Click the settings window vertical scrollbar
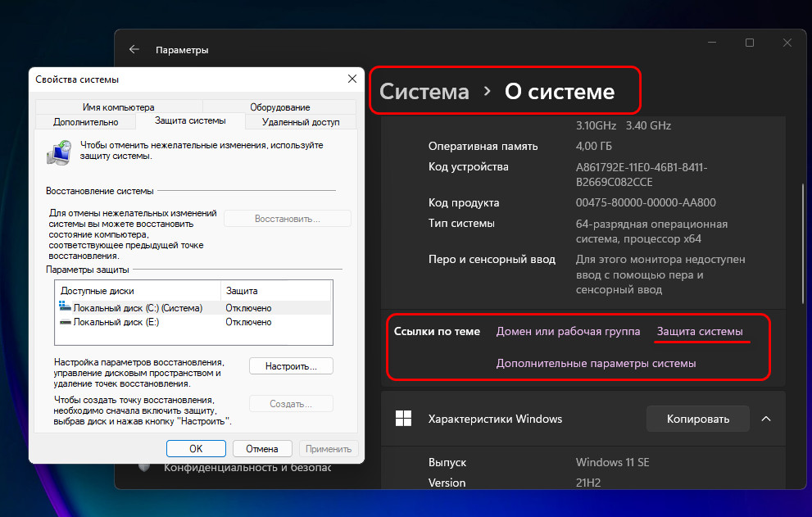Viewport: 812px width, 517px height. (x=803, y=243)
